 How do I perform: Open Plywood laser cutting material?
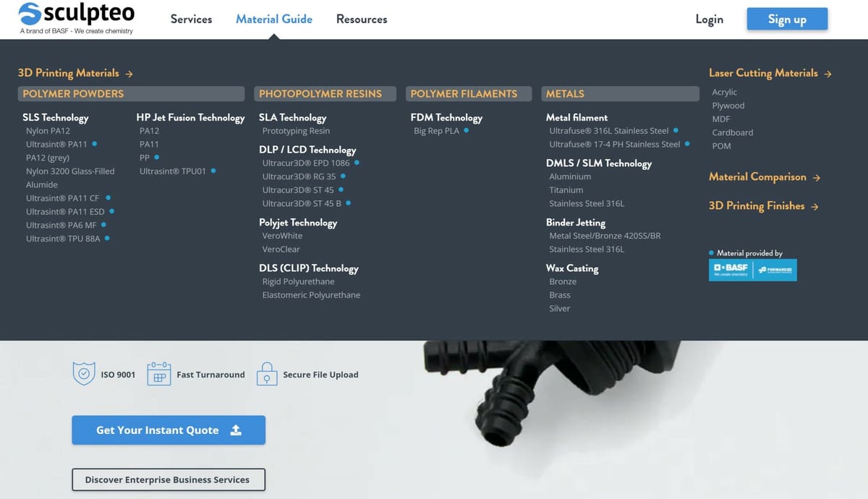click(x=728, y=106)
